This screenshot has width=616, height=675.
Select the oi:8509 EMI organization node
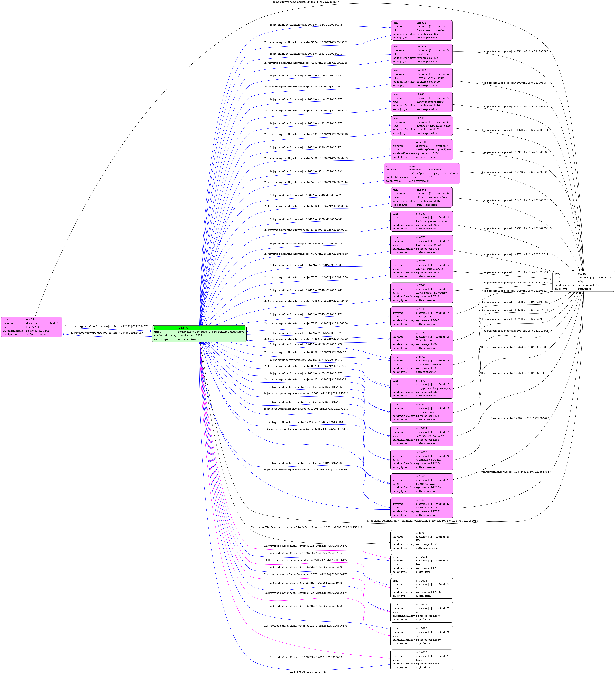(x=422, y=540)
